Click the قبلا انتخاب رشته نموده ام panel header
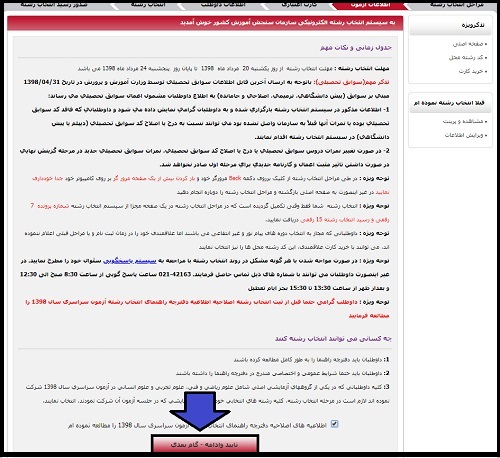Viewport: 500px width, 458px height. (x=450, y=103)
